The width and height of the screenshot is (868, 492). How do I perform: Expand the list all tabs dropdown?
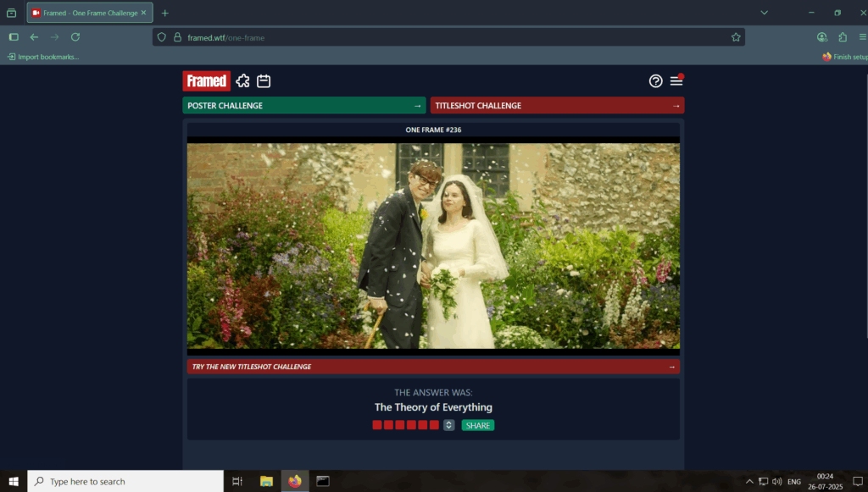tap(764, 13)
